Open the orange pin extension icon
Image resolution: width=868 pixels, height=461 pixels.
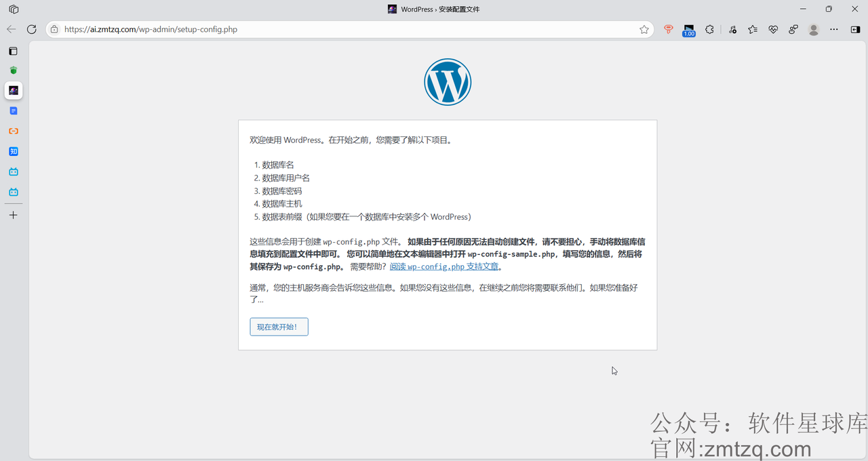669,29
